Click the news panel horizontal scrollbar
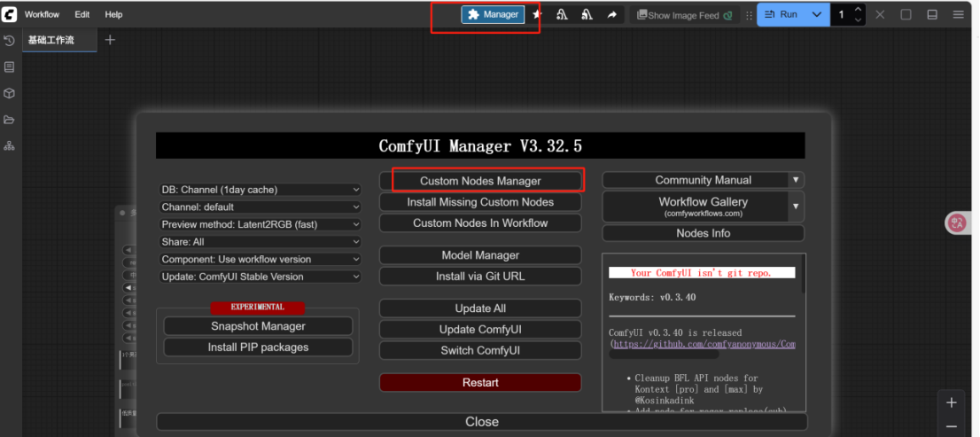This screenshot has width=980, height=437. 664,355
